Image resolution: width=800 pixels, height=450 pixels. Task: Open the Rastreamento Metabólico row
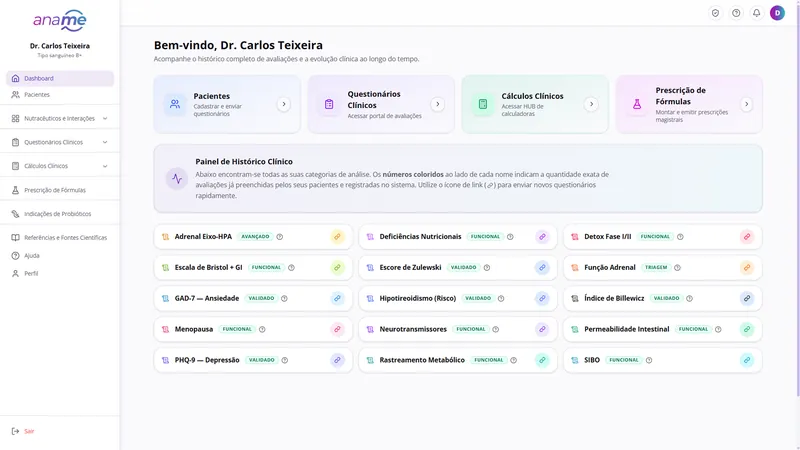458,360
